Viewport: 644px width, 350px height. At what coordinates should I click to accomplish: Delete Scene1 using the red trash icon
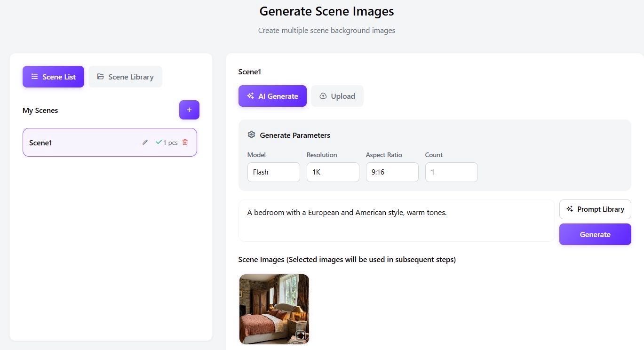coord(185,142)
